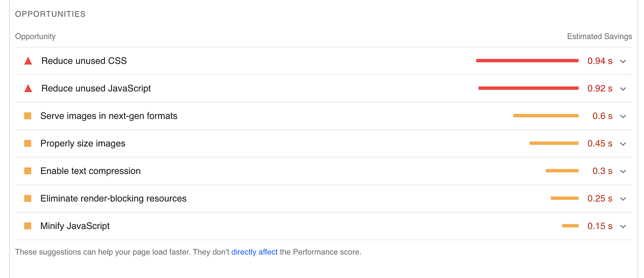Click the red savings bar for Reduce unused CSS
Viewport: 644px width, 278px height.
(526, 60)
